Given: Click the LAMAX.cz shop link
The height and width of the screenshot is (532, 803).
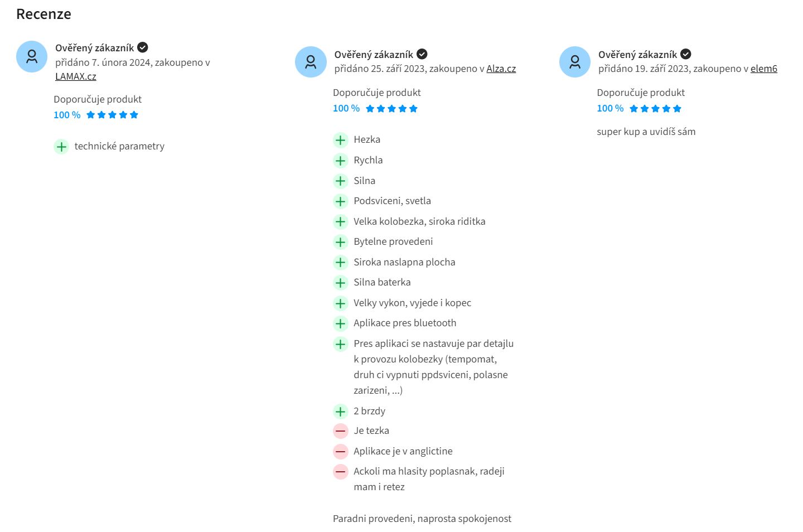Looking at the screenshot, I should coord(75,76).
